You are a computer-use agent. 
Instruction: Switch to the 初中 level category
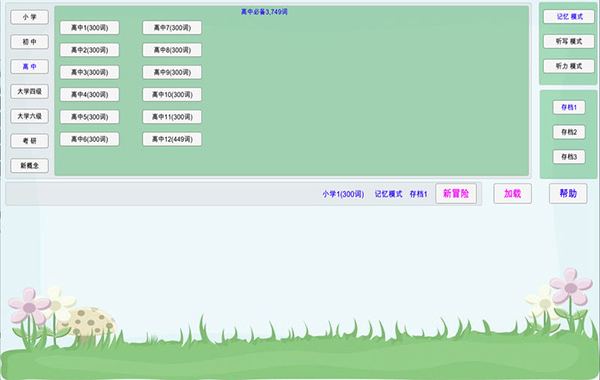pos(29,42)
